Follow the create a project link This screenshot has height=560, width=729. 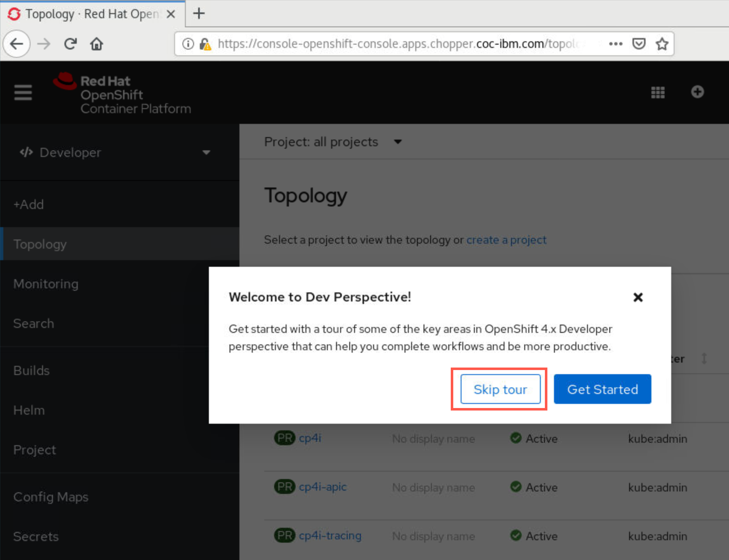(x=507, y=240)
